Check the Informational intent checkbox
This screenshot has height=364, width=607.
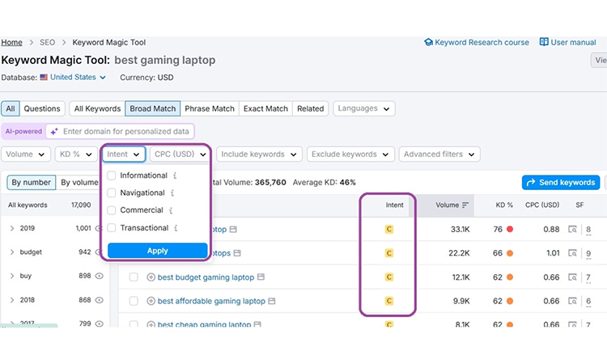coord(112,176)
